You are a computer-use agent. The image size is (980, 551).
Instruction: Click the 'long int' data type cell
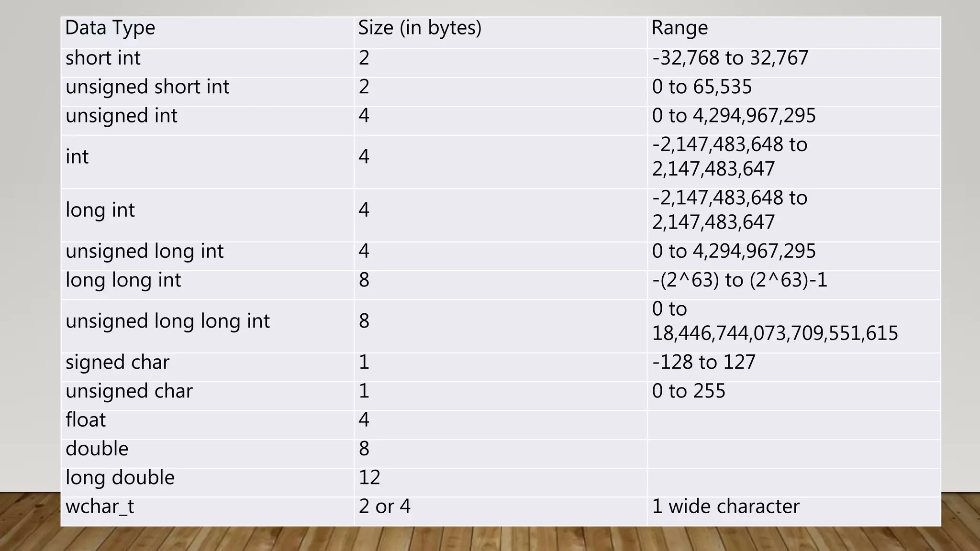207,215
